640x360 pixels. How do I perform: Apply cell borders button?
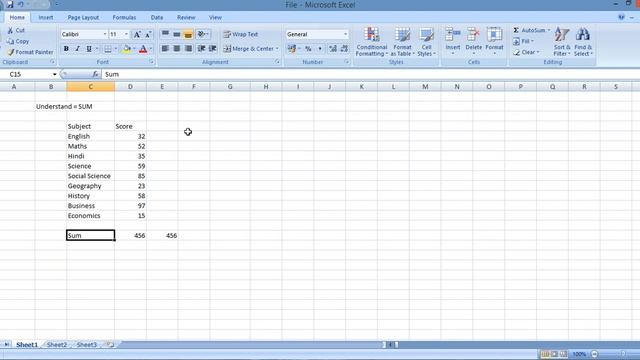click(x=108, y=49)
